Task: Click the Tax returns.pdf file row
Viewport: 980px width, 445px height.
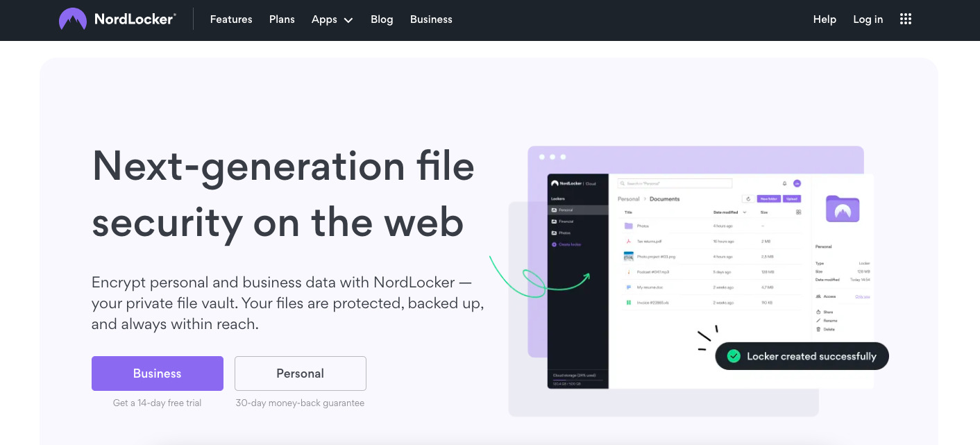Action: pos(711,242)
